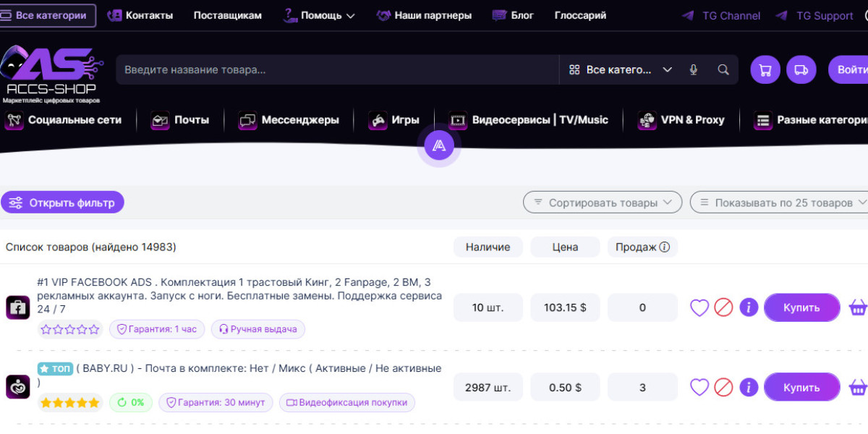Click the 0% refund badge
Viewport: 868px width, 434px height.
(131, 402)
